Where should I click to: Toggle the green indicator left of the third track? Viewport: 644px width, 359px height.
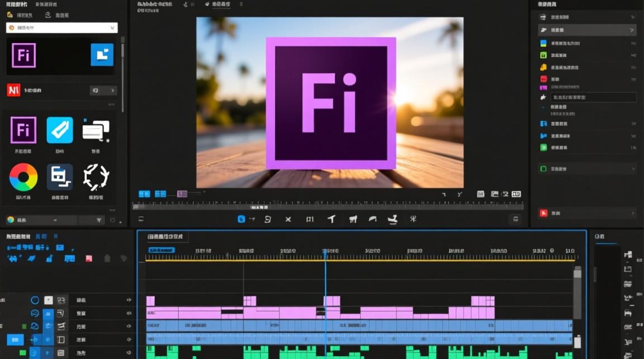pyautogui.click(x=24, y=326)
